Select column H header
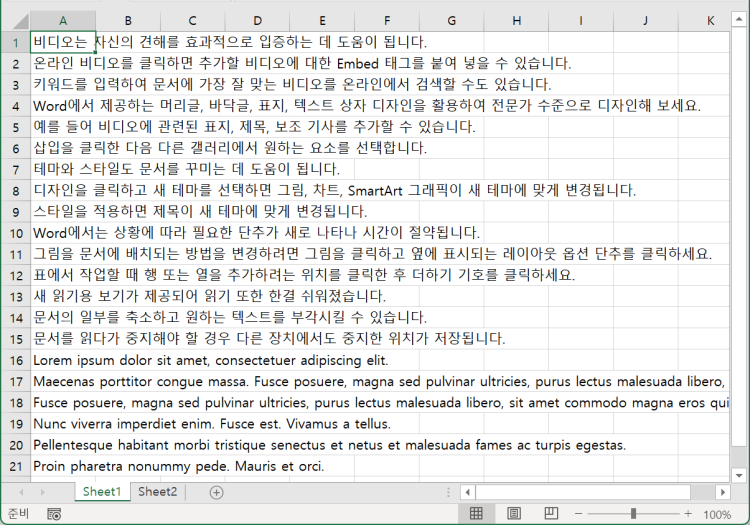This screenshot has height=525, width=750. (516, 21)
